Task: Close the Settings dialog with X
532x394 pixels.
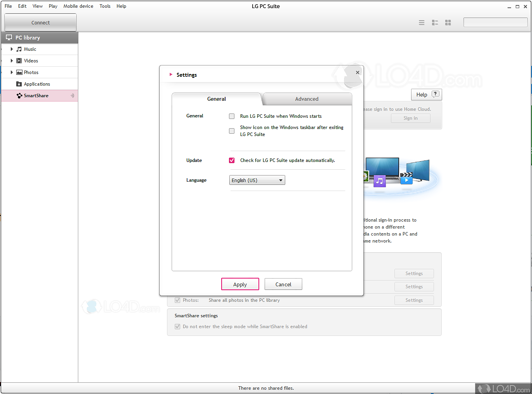Action: (357, 72)
